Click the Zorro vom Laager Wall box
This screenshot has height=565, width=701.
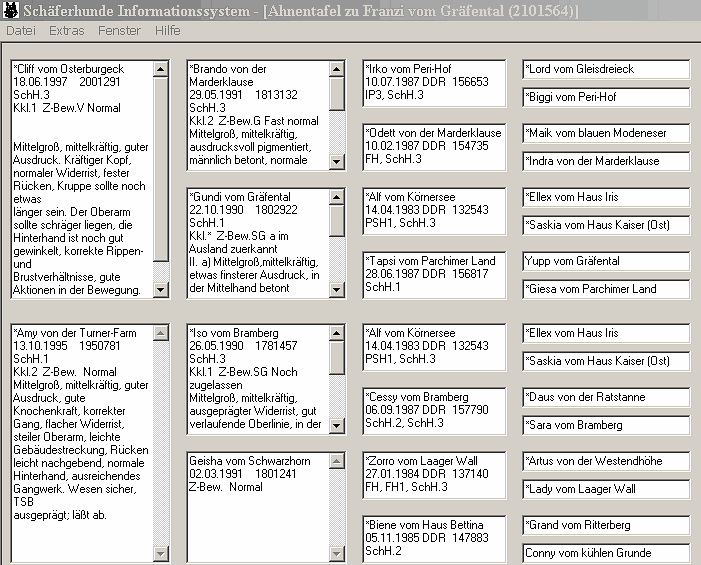point(434,474)
